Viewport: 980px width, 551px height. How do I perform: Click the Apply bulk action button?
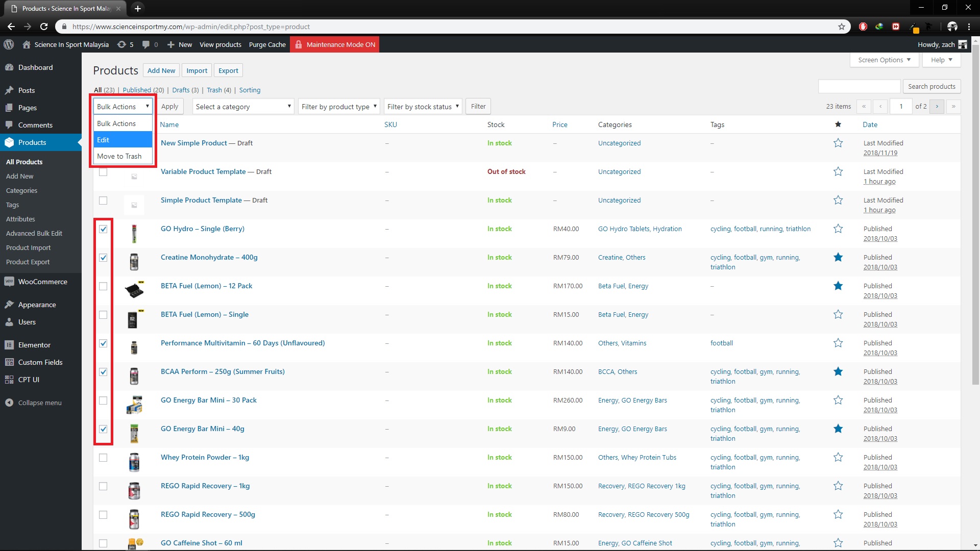pos(169,107)
